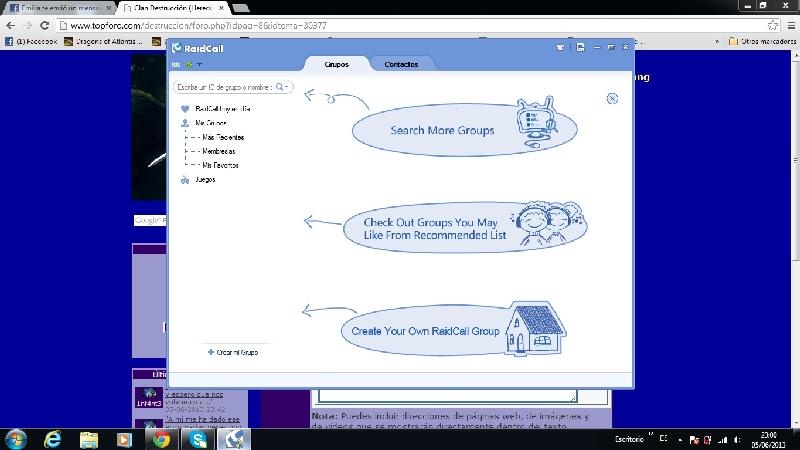Open Skype from the taskbar
The width and height of the screenshot is (800, 450).
click(197, 439)
